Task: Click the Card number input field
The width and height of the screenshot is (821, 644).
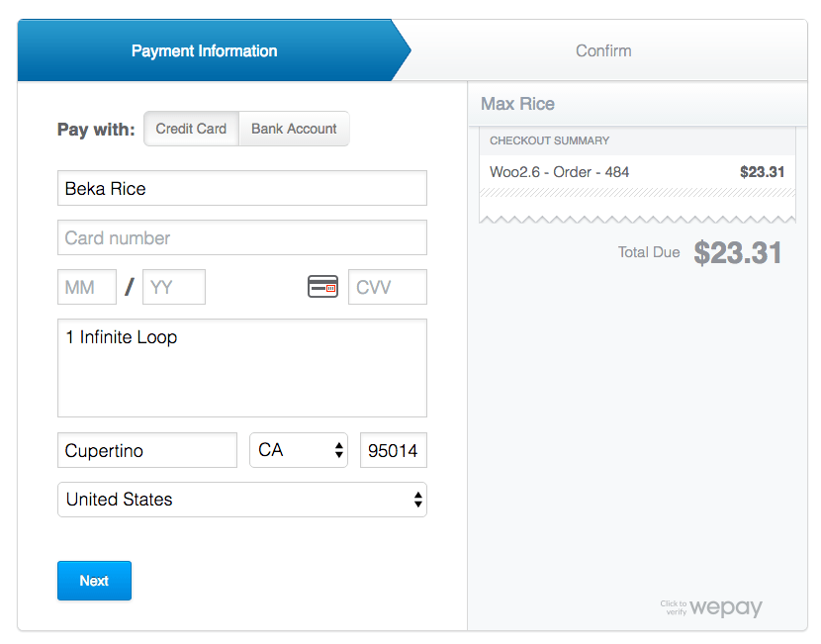Action: pyautogui.click(x=242, y=237)
